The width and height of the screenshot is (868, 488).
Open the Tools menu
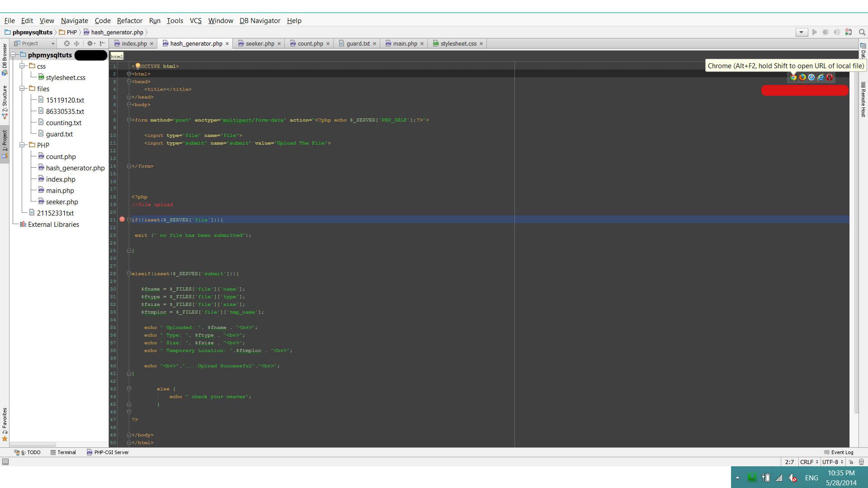tap(175, 21)
